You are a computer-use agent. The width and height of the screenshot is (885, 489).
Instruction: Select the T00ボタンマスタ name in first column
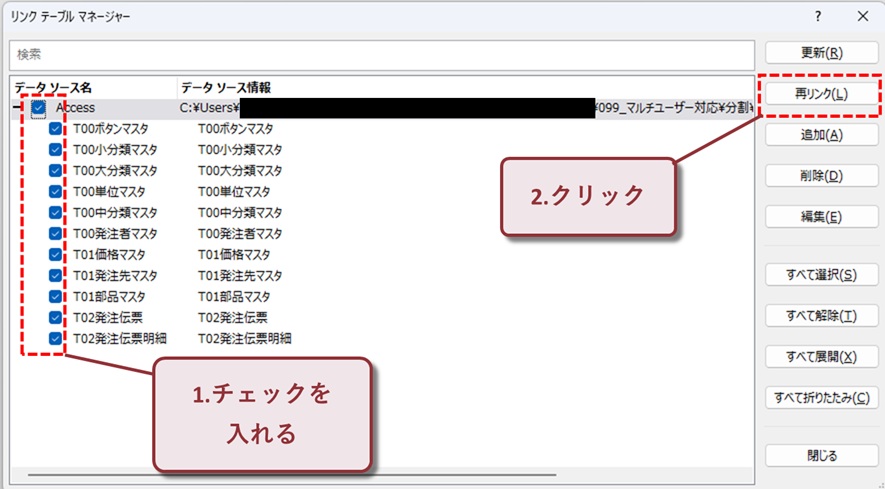[x=111, y=129]
